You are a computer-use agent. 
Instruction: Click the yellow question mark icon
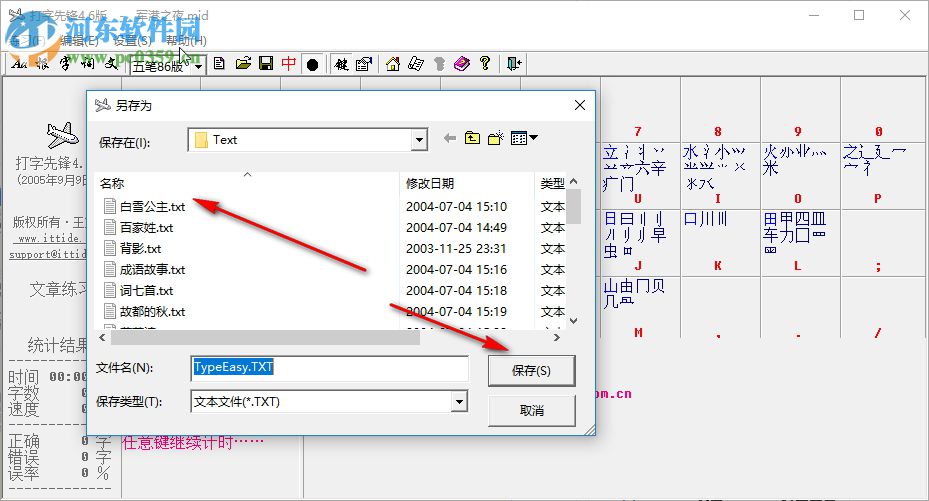(485, 63)
